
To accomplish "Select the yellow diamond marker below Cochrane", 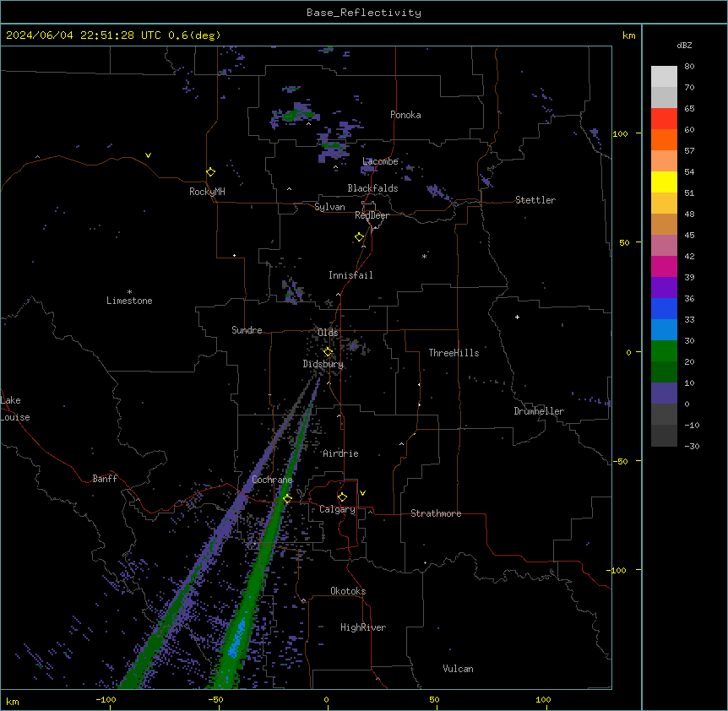I will coord(288,499).
